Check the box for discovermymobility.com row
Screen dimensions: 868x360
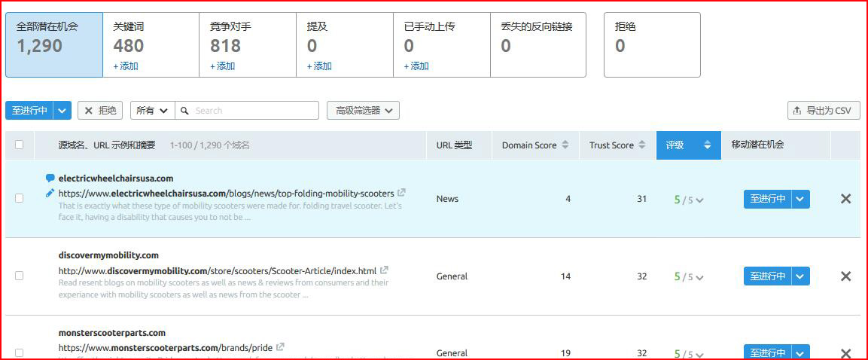coord(20,276)
